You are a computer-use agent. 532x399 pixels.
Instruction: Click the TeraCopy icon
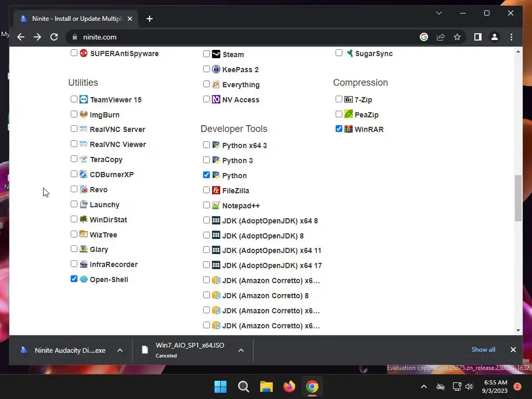point(84,159)
